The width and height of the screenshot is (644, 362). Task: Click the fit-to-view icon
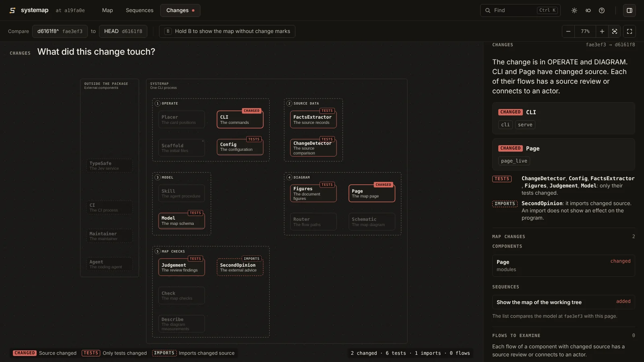pyautogui.click(x=615, y=31)
